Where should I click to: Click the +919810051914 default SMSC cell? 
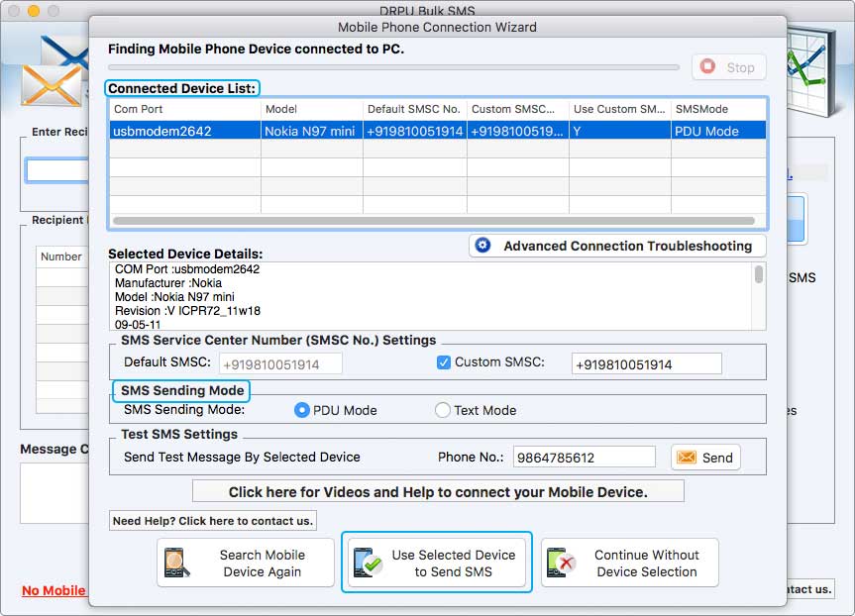pos(415,131)
